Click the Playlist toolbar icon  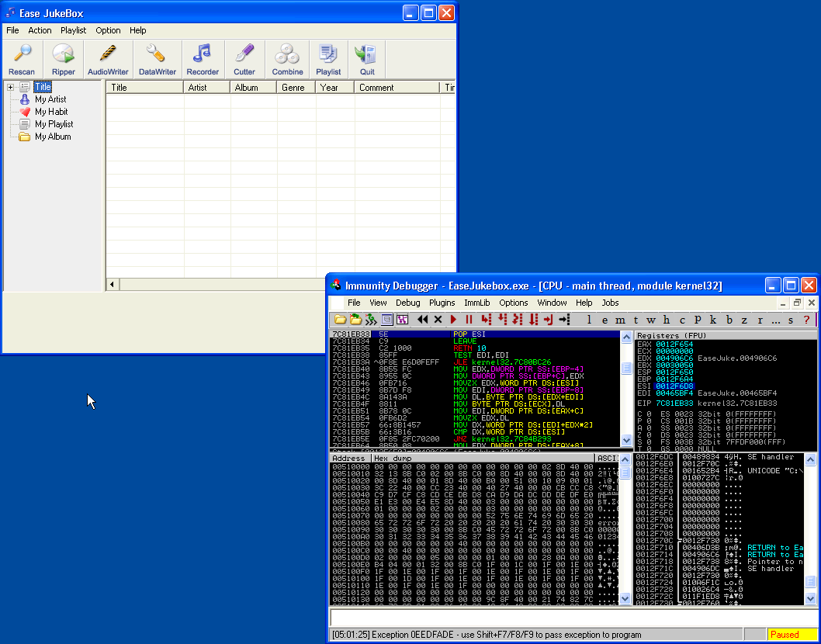click(328, 54)
